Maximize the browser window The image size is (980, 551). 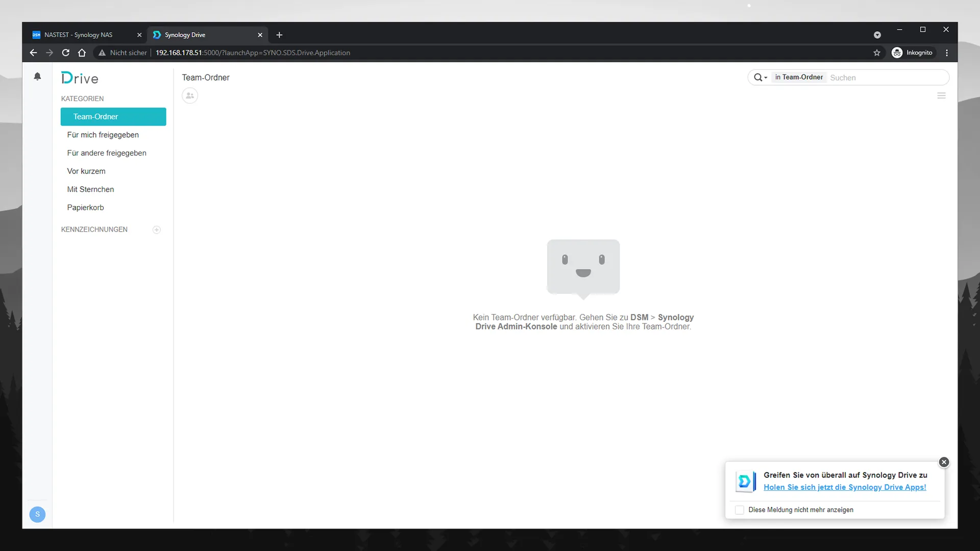pyautogui.click(x=923, y=30)
